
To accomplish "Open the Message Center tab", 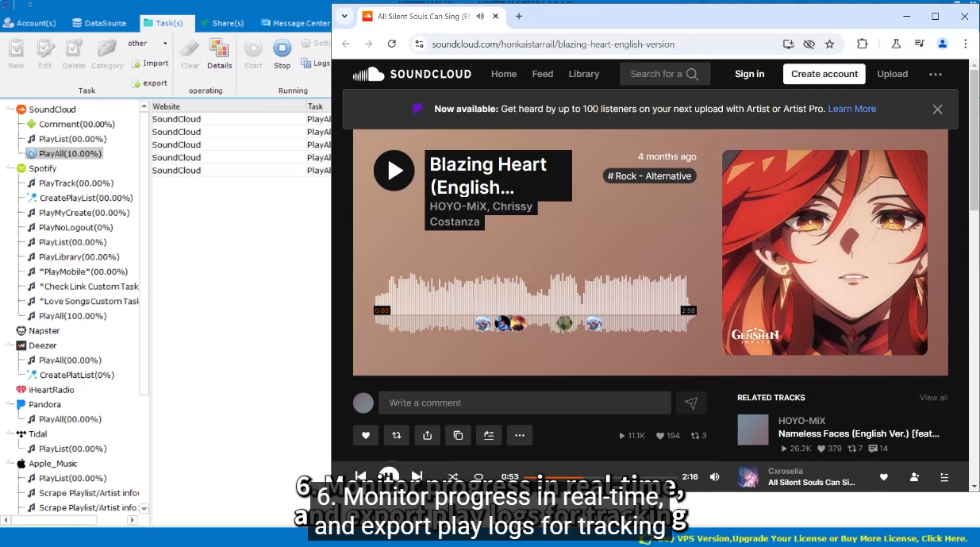I will coord(294,23).
